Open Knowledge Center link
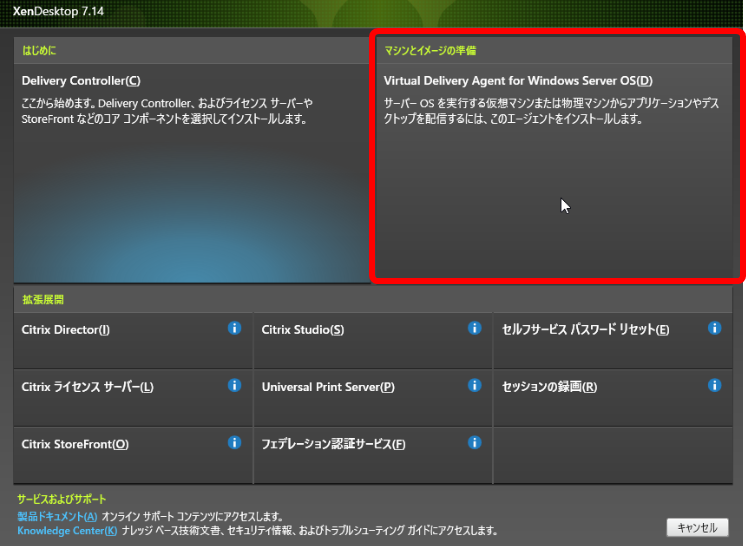 pyautogui.click(x=67, y=531)
